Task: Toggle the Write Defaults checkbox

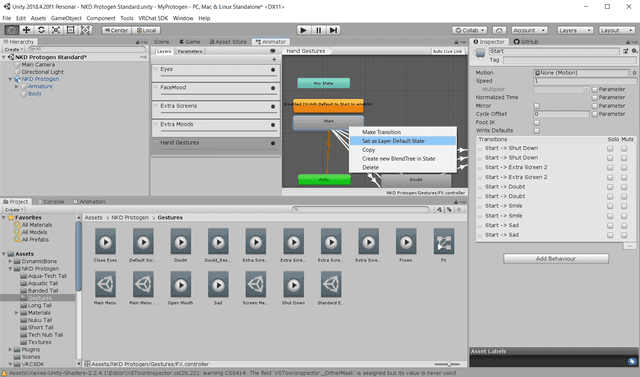Action: (537, 131)
